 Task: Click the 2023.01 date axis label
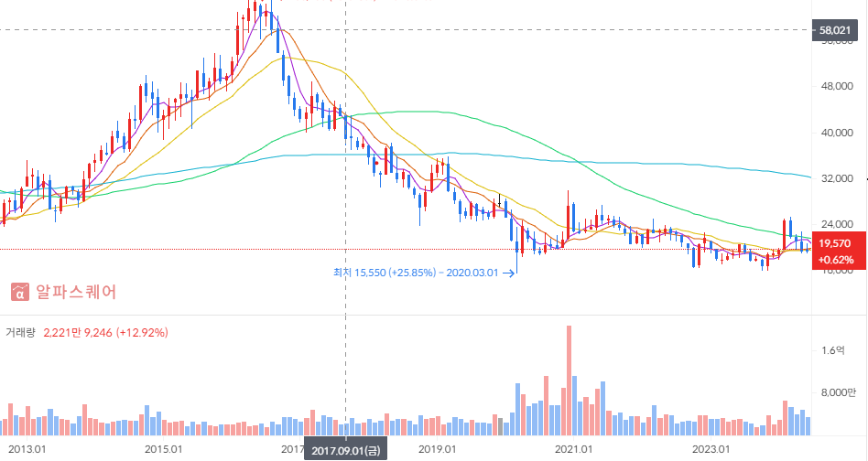[711, 449]
